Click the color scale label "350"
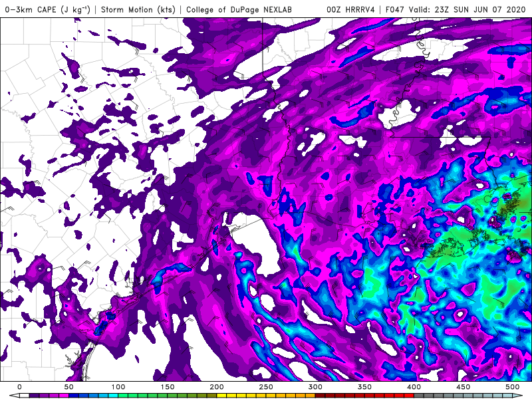This screenshot has height=399, width=532. pyautogui.click(x=364, y=387)
